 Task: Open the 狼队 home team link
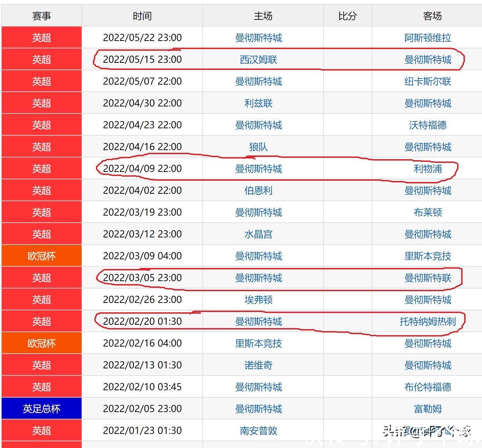258,147
